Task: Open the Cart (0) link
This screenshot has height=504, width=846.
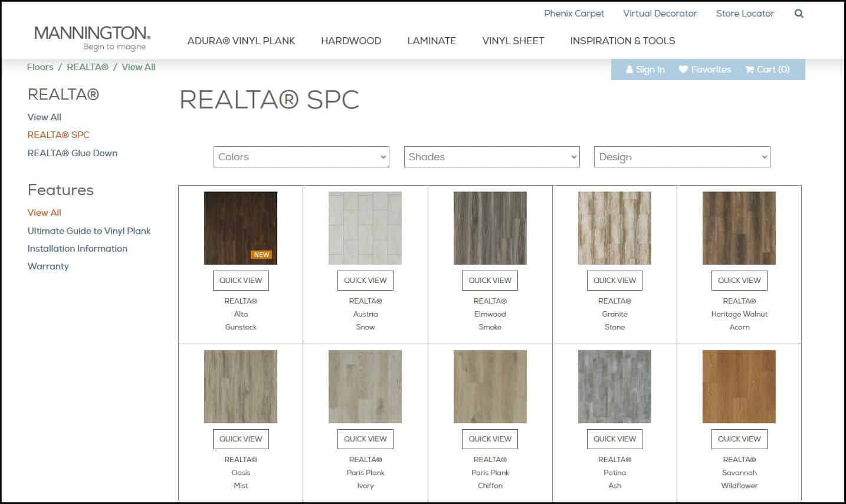Action: tap(767, 70)
